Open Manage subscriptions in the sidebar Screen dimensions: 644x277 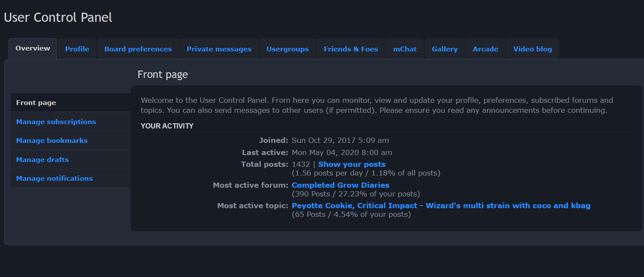click(56, 122)
